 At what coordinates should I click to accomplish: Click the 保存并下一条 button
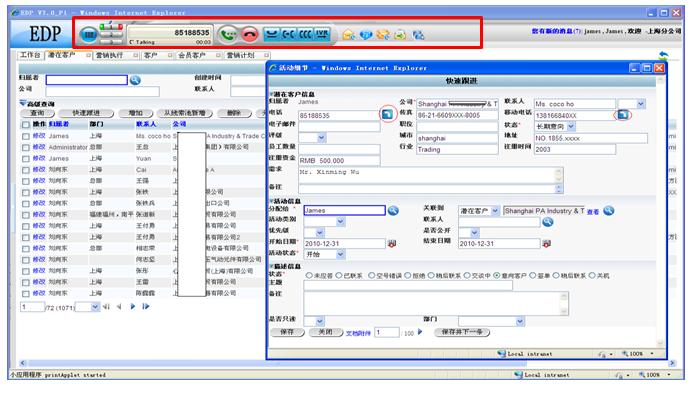click(x=462, y=332)
